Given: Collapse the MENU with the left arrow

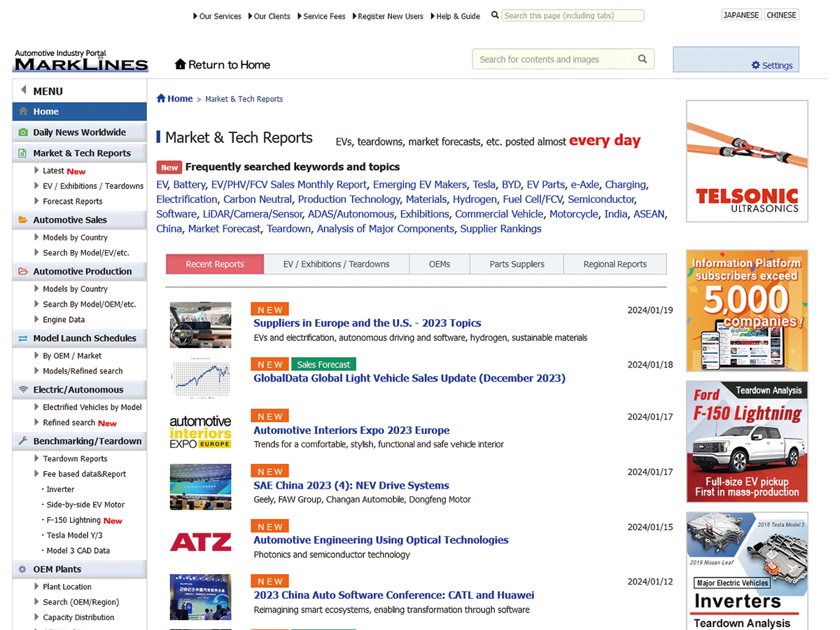Looking at the screenshot, I should [x=24, y=90].
